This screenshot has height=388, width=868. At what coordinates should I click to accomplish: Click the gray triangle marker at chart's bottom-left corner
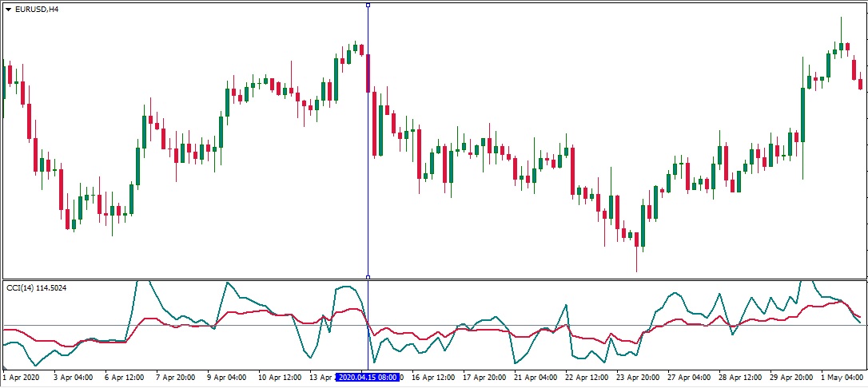pyautogui.click(x=6, y=367)
